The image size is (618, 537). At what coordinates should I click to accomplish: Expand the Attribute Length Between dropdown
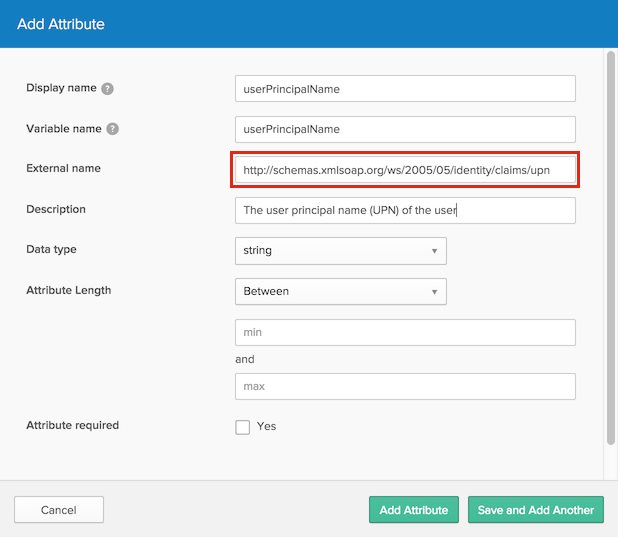[x=339, y=292]
